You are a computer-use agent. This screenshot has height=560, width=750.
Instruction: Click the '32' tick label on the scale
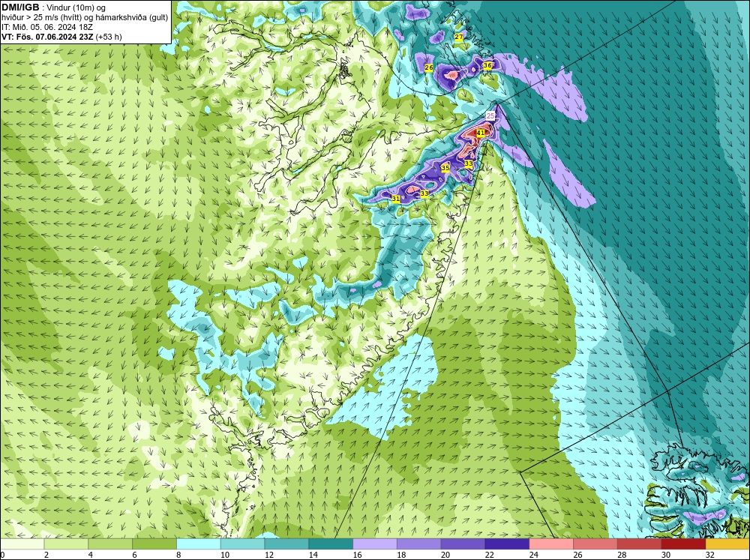709,555
